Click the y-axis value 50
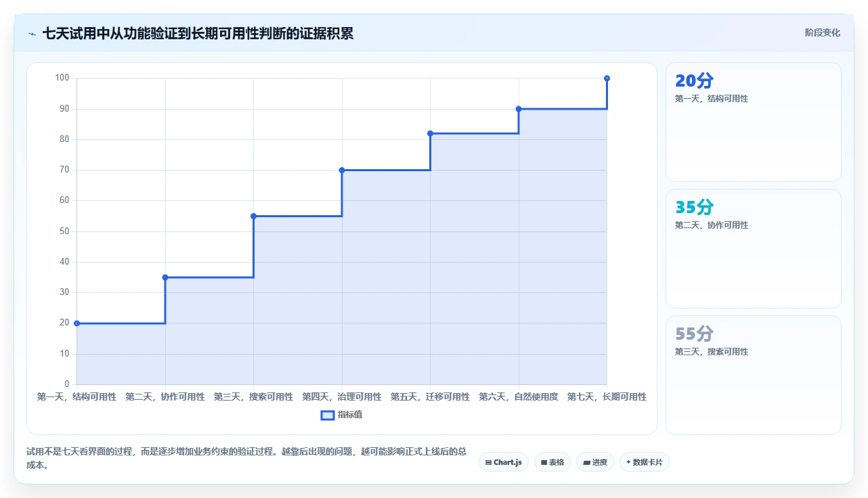Screen dimensions: 868x498 point(64,231)
